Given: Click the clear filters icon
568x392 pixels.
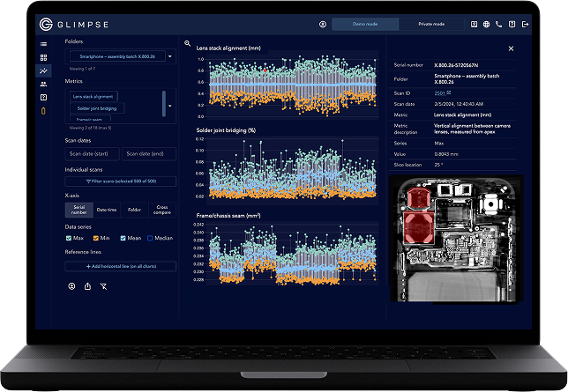Looking at the screenshot, I should pyautogui.click(x=103, y=286).
